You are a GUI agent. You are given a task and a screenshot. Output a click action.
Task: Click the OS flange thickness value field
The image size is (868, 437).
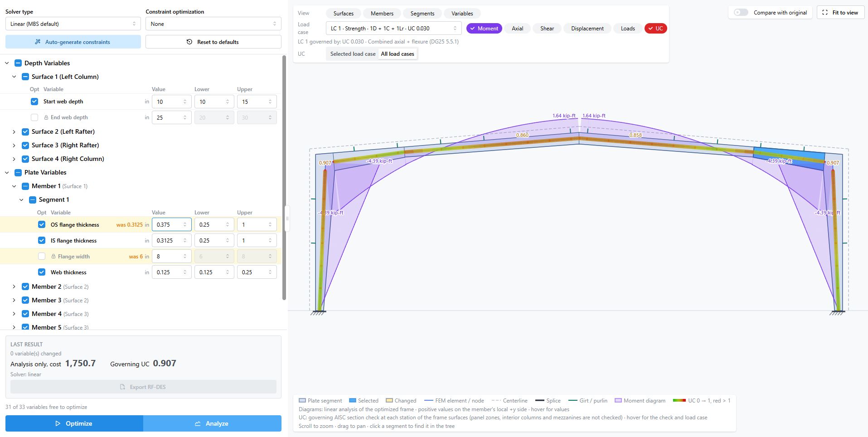(171, 225)
